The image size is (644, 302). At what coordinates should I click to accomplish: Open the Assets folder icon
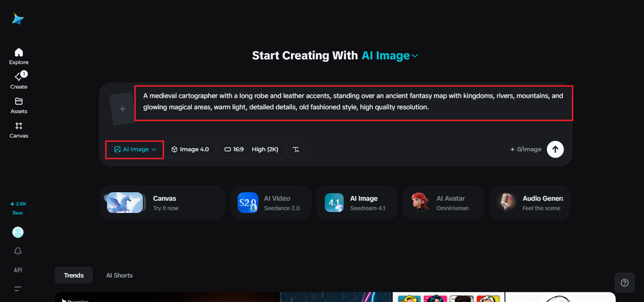coord(19,102)
